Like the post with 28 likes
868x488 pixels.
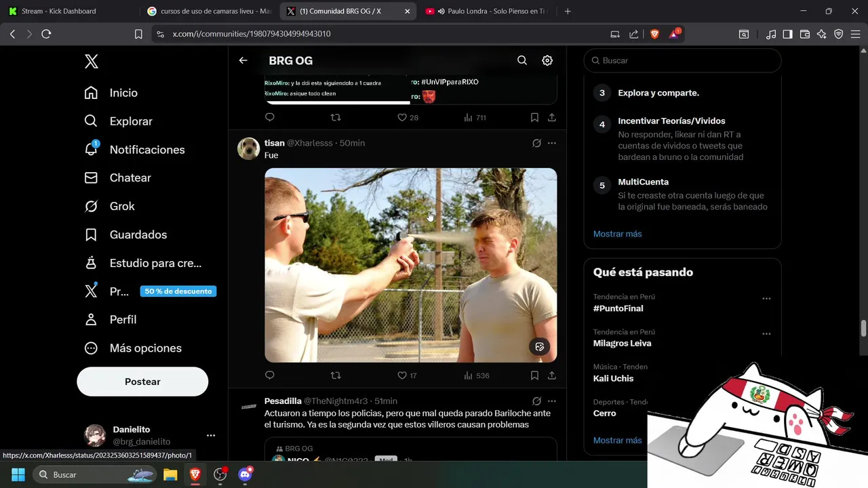(408, 117)
